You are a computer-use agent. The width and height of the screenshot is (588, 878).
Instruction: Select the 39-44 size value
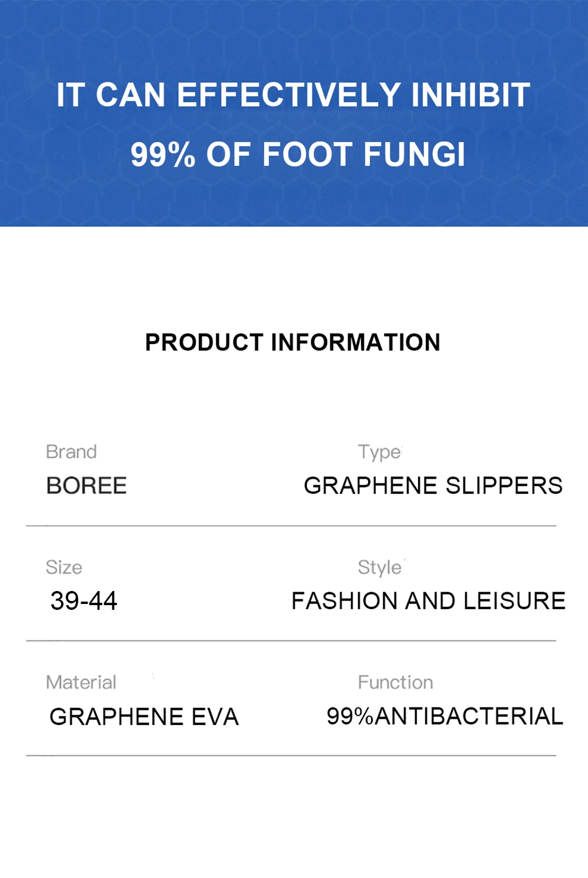pyautogui.click(x=83, y=601)
